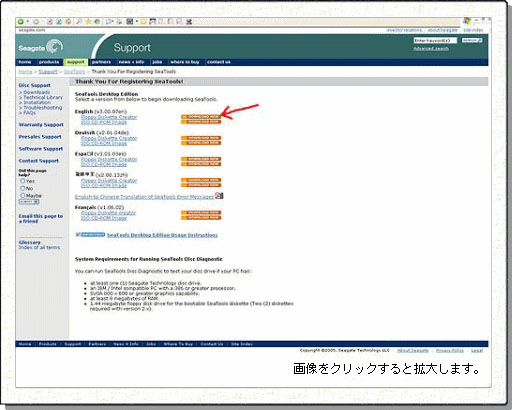Open Technical Library sidebar link

point(43,97)
